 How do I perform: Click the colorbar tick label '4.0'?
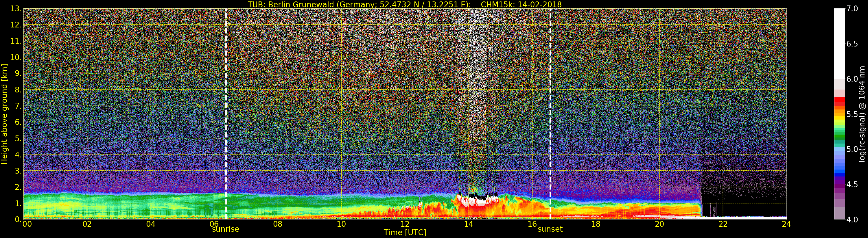coord(852,220)
